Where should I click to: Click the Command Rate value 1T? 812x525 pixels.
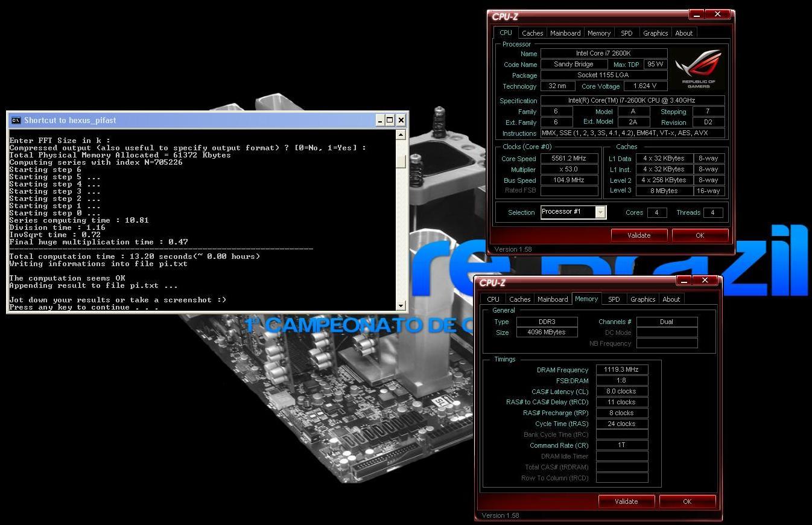coord(622,445)
